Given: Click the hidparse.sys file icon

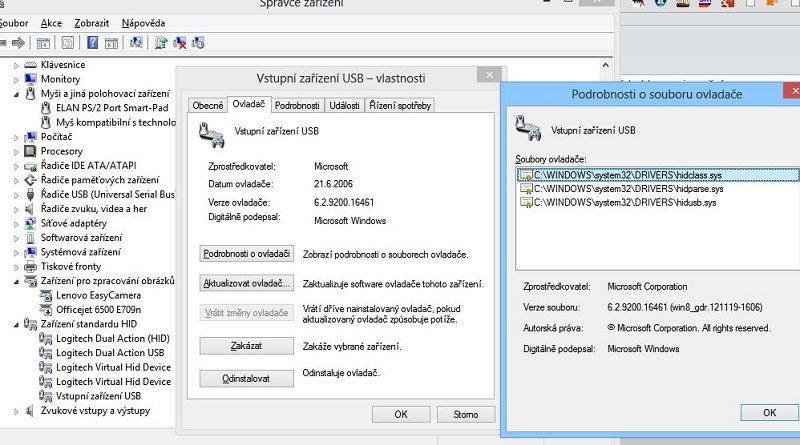Looking at the screenshot, I should point(526,189).
